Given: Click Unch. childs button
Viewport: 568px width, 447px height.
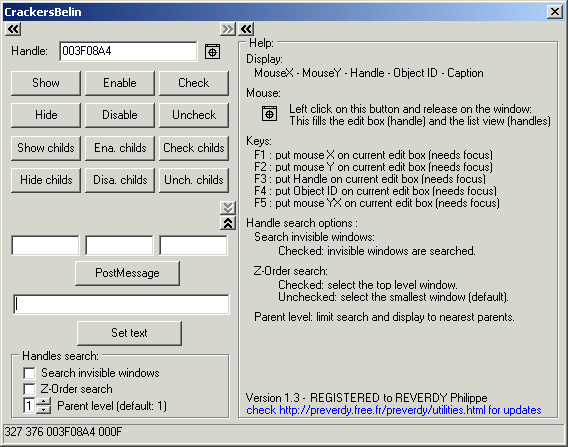Looking at the screenshot, I should point(194,180).
